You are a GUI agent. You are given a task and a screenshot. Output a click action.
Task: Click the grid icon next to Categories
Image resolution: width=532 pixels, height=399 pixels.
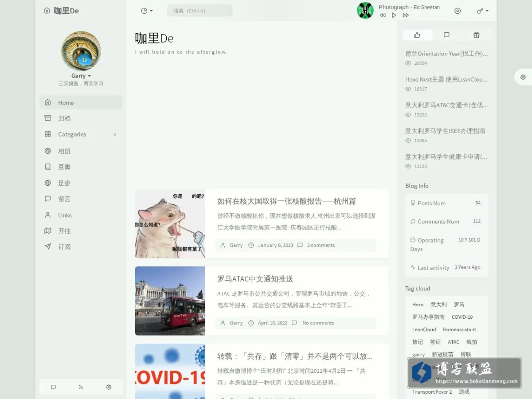coord(48,134)
